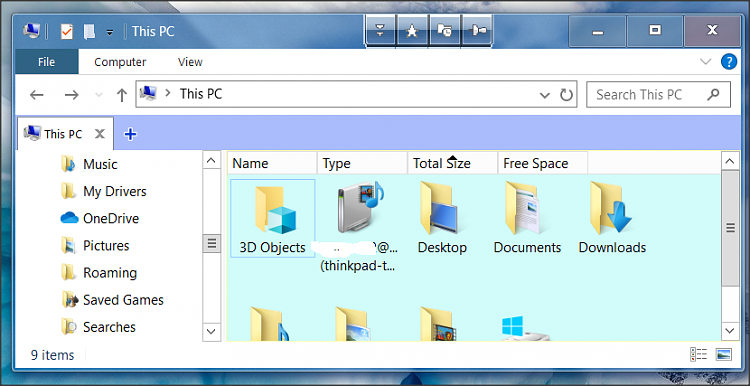Go forward with the right arrow
750x386 pixels.
tap(71, 95)
